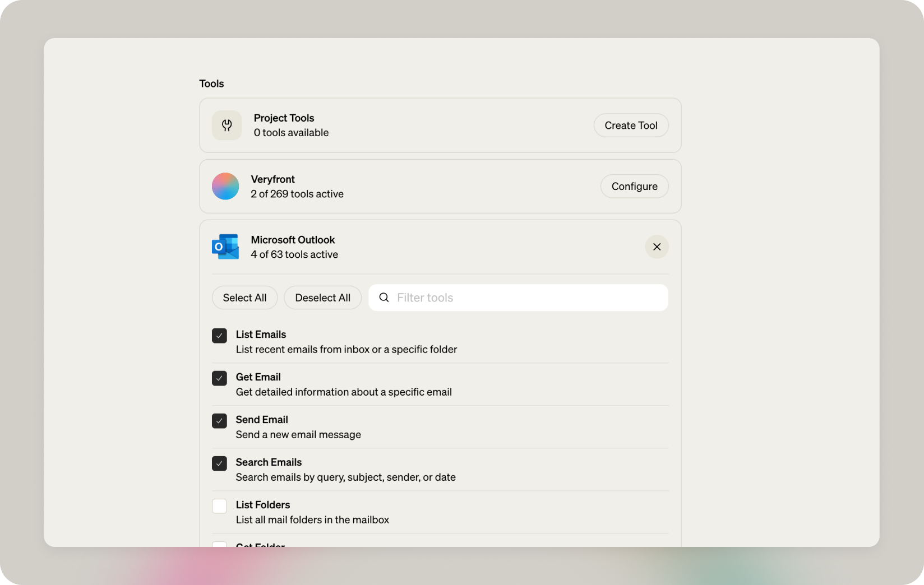924x585 pixels.
Task: Click the Veryfront gradient logo
Action: click(x=225, y=186)
